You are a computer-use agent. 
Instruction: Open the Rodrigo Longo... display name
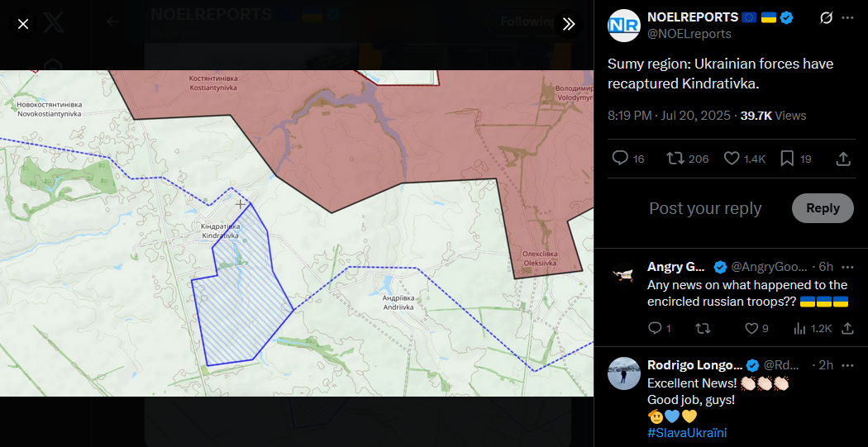694,365
